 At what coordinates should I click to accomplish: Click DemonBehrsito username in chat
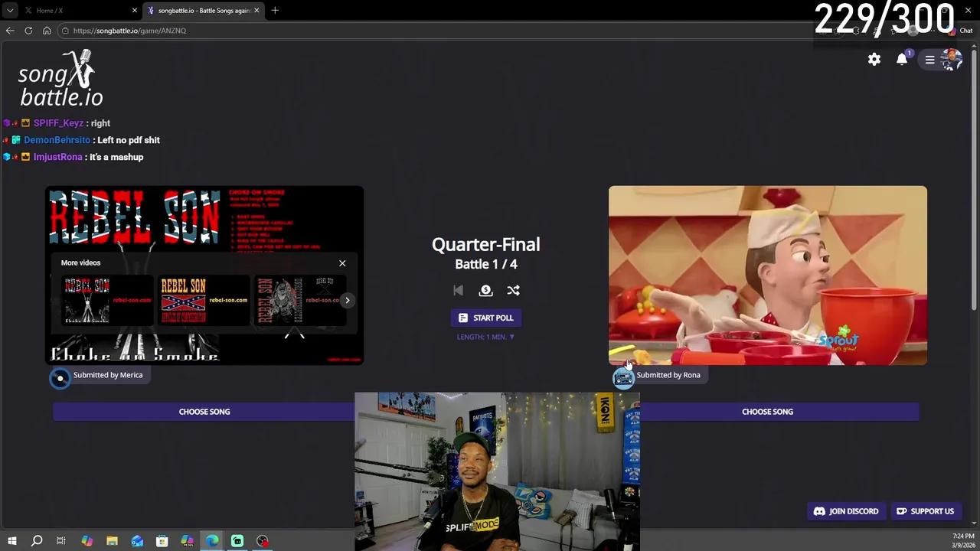[57, 140]
